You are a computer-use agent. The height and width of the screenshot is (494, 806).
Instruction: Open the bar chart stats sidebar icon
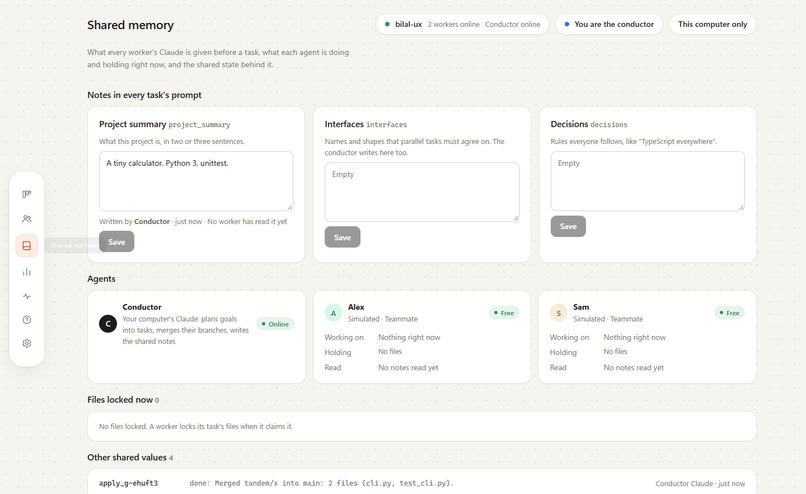(x=27, y=272)
